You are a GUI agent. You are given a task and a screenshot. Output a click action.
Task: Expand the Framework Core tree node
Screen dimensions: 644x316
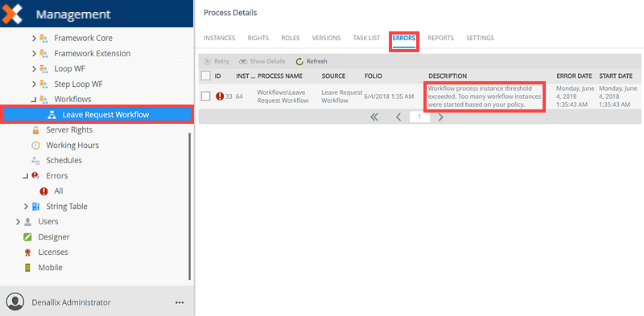point(34,39)
